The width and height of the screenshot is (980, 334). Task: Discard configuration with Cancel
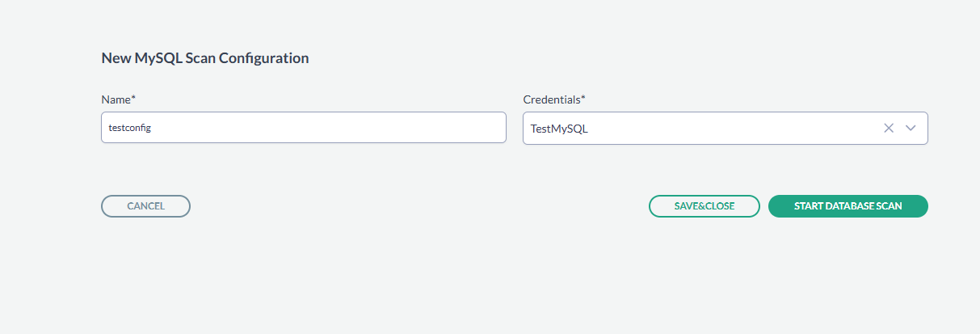coord(145,206)
